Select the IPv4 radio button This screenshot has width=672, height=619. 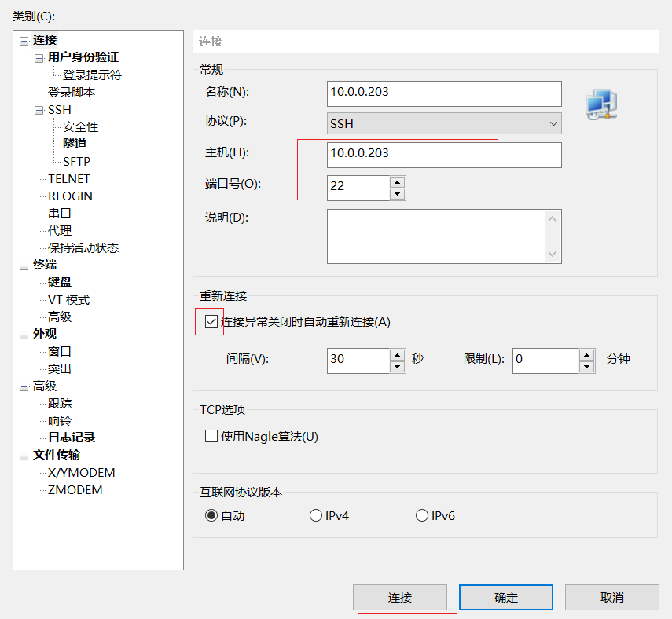coord(316,516)
